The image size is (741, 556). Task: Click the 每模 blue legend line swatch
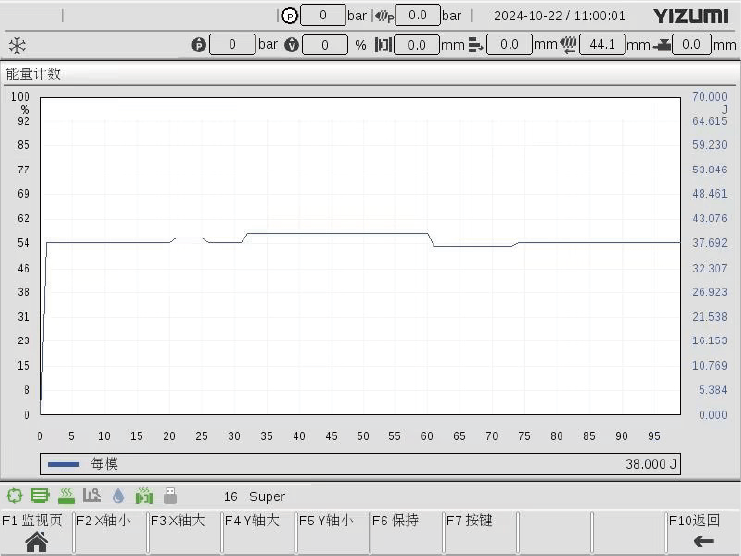coord(63,464)
